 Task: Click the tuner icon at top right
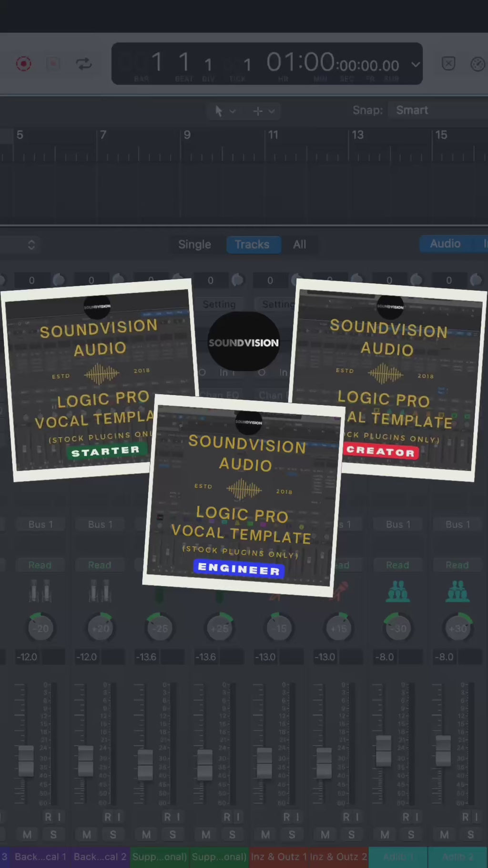tap(477, 64)
